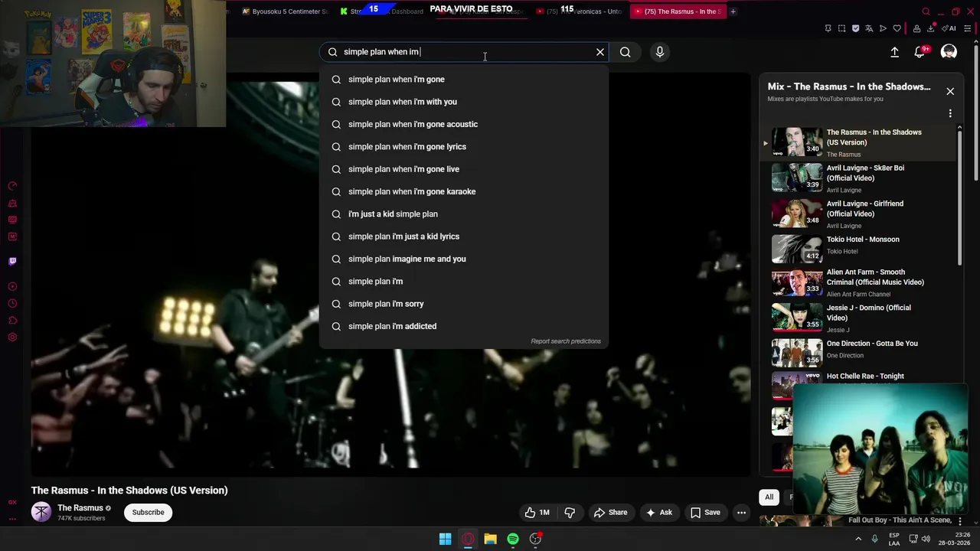Select suggestion 'simple plan when i'm with you'
This screenshot has height=551, width=980.
pyautogui.click(x=464, y=102)
